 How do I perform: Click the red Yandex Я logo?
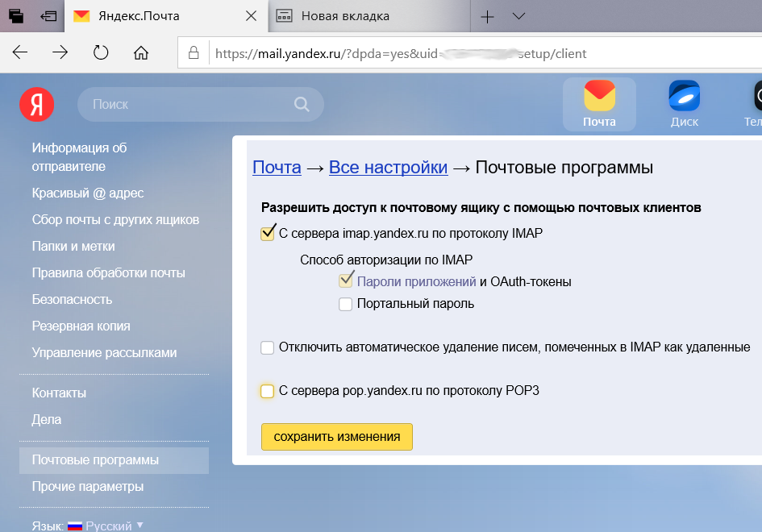(x=37, y=105)
